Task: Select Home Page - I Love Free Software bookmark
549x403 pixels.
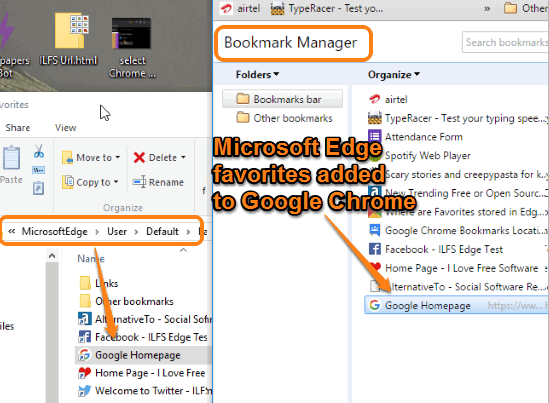Action: tap(454, 268)
